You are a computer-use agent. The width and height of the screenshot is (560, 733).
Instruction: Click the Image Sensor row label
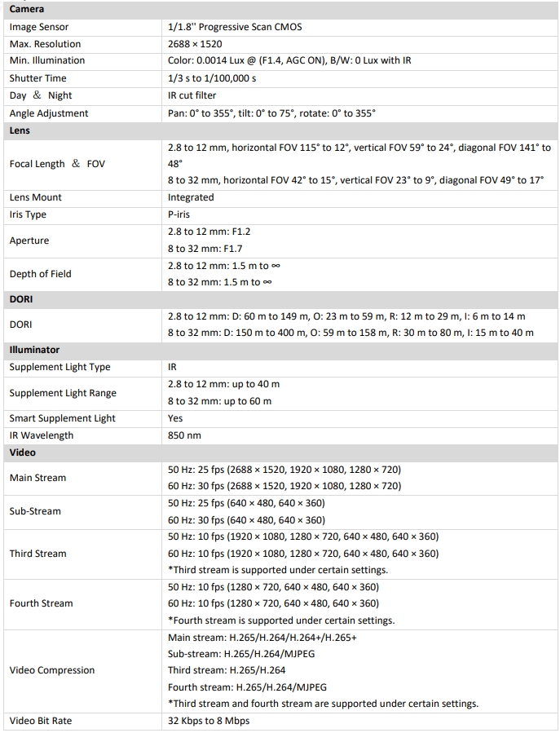(41, 27)
